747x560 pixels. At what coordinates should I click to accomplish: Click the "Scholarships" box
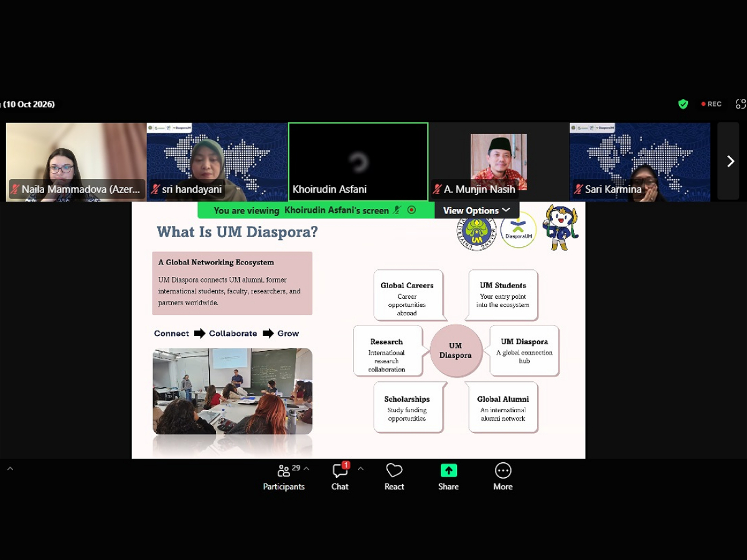coord(408,407)
